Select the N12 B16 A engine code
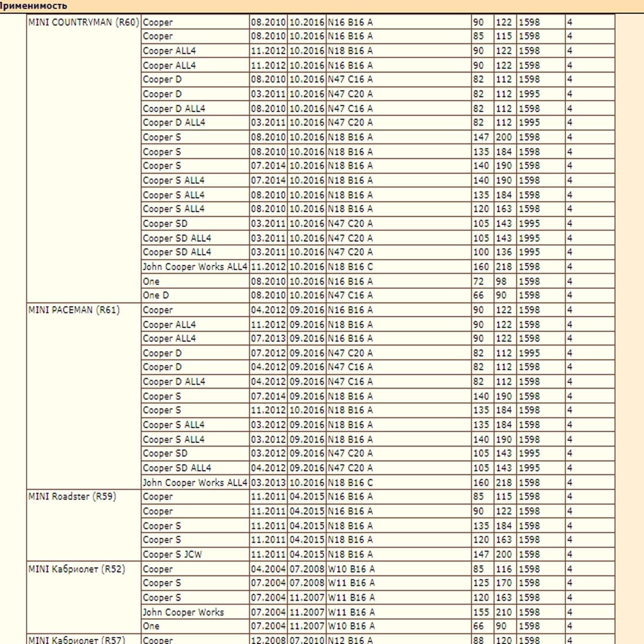The image size is (644, 644). click(x=351, y=640)
